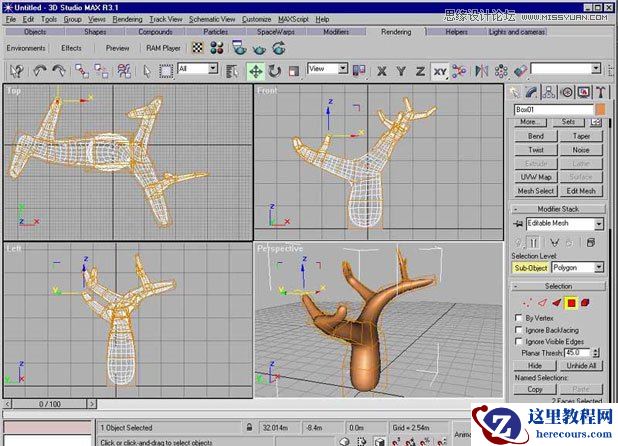The height and width of the screenshot is (446, 618).
Task: Activate the Select and Rotate tool
Action: tap(275, 71)
